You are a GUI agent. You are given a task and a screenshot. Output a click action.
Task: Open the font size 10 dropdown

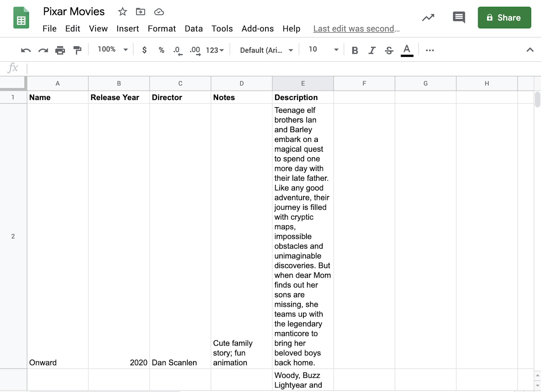point(323,50)
